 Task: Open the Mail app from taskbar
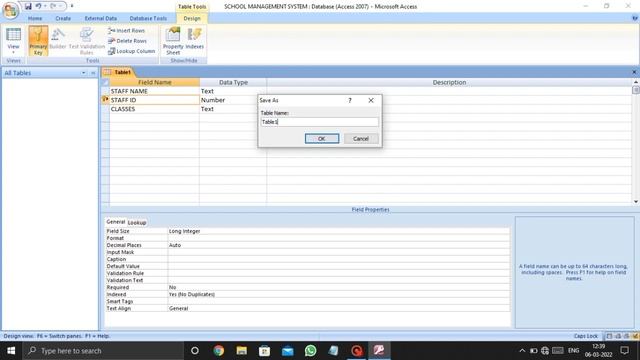click(x=287, y=351)
